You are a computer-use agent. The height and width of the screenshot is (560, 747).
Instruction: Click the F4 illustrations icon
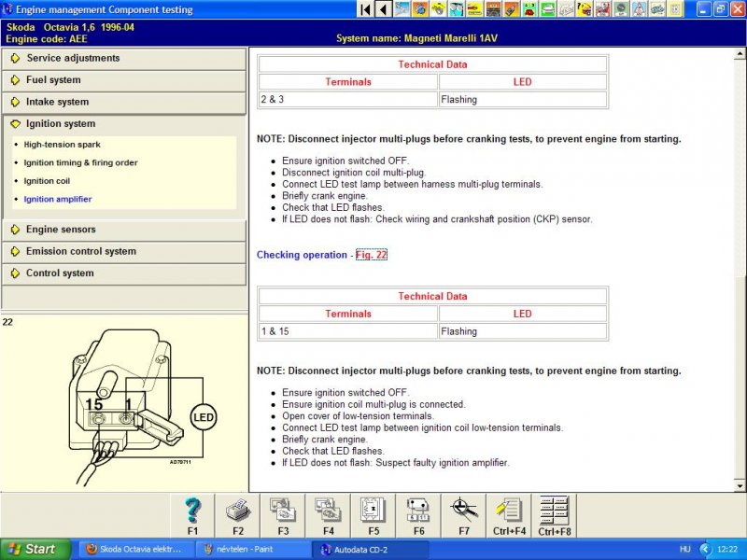(329, 516)
